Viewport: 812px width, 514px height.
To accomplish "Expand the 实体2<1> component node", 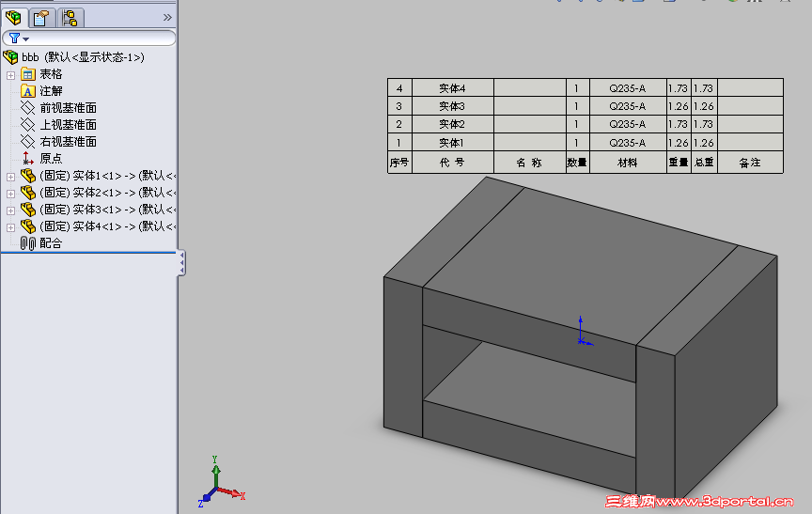I will click(x=10, y=195).
